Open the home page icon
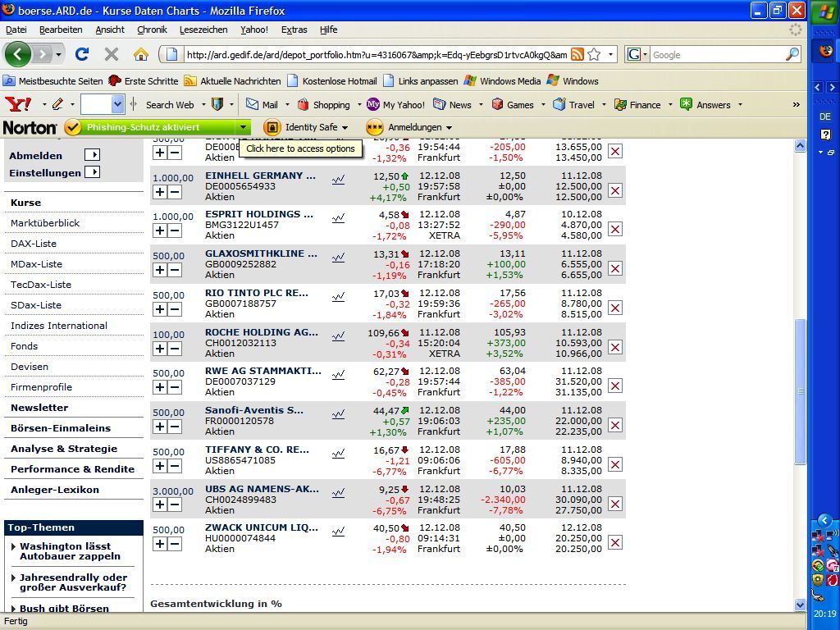This screenshot has height=630, width=840. (141, 54)
